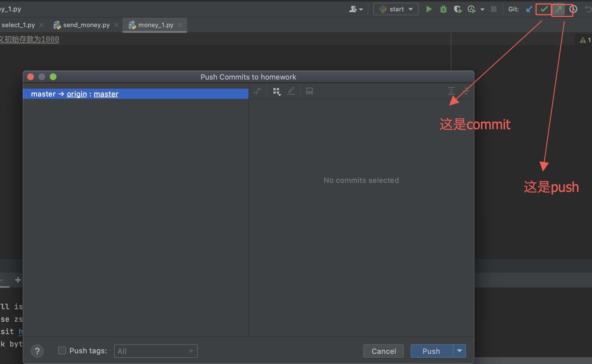Screen dimensions: 592x364
Task: Open the help question mark button
Action: pos(37,351)
